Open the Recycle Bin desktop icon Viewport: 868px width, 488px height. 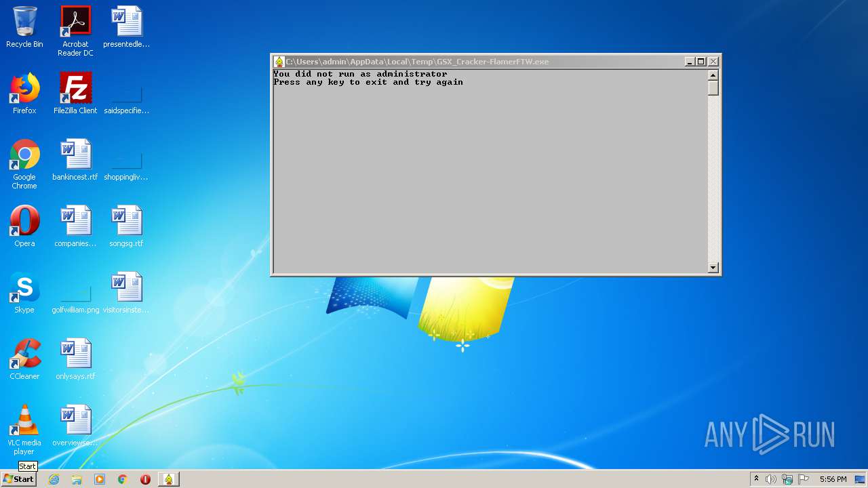[x=24, y=27]
